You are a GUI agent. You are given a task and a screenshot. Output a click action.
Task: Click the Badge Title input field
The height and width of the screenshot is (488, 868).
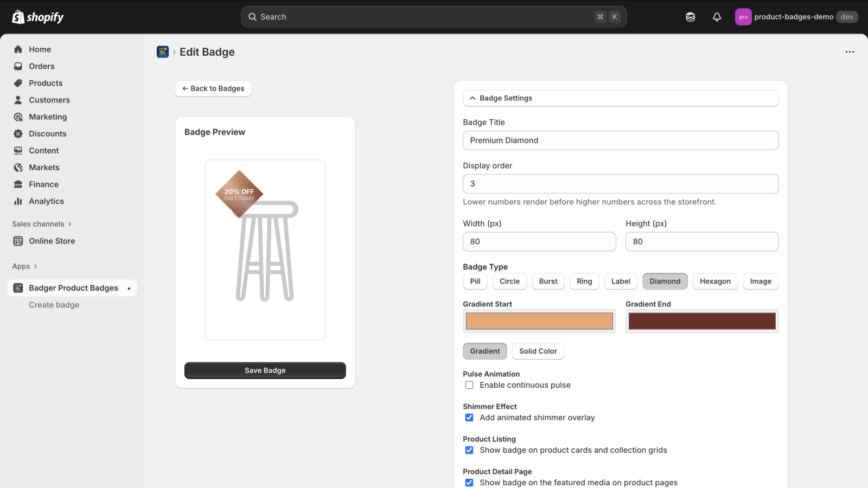point(620,140)
